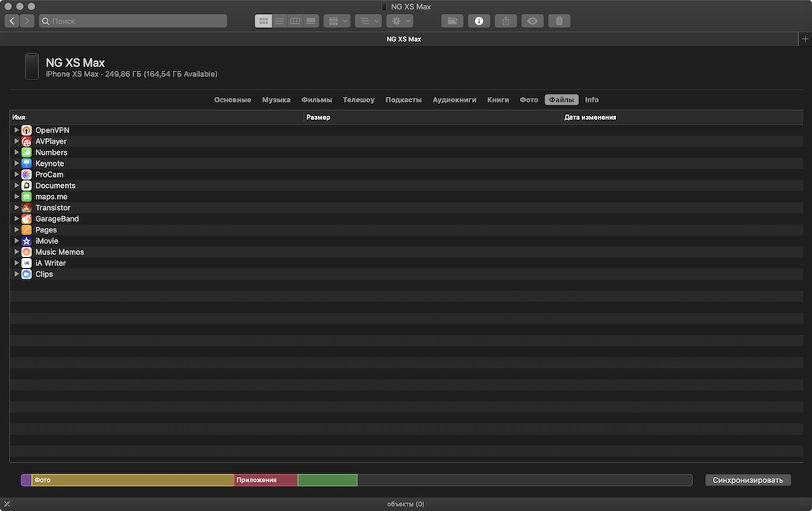Click the Transistor app icon
Screen dimensions: 812x511
coord(26,207)
